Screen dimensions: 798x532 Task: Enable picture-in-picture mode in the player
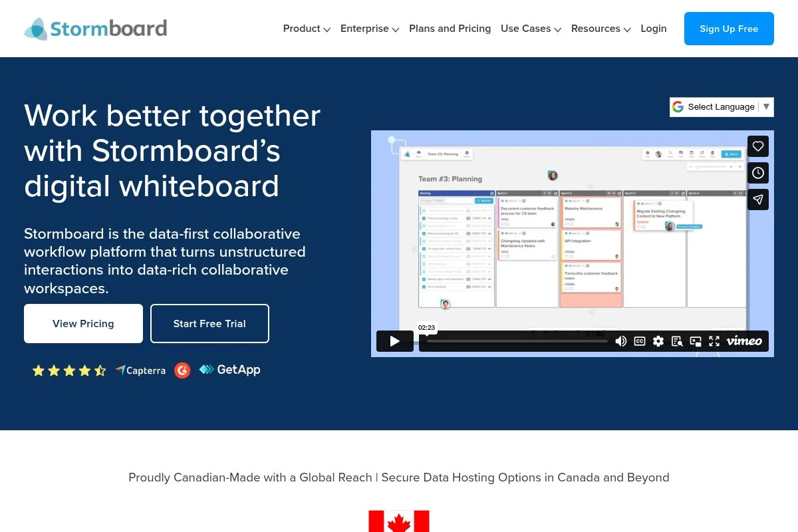(x=696, y=341)
